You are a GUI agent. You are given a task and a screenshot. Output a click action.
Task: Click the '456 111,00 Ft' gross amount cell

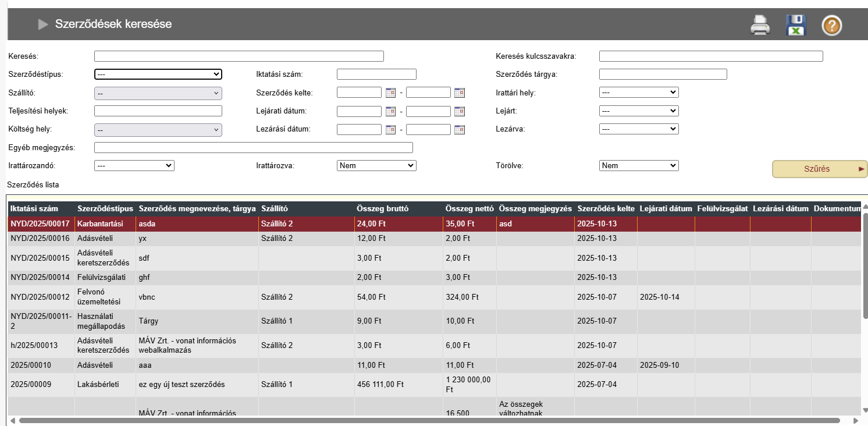coord(398,385)
